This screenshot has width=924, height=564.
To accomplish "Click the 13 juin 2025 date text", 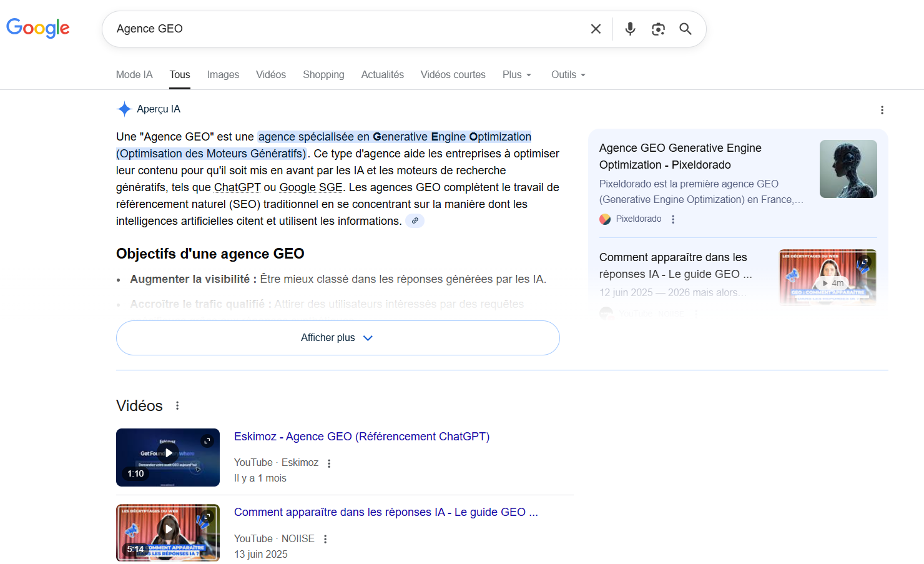I will (x=261, y=555).
